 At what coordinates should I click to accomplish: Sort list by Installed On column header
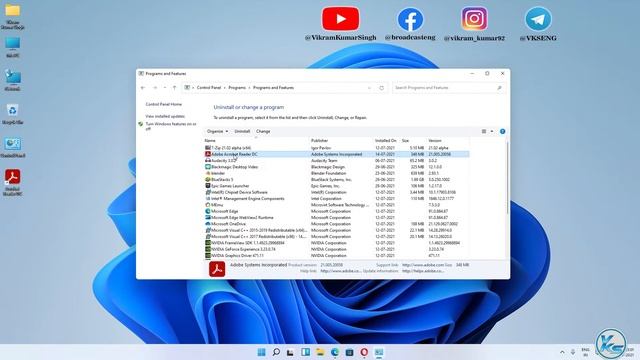click(386, 140)
